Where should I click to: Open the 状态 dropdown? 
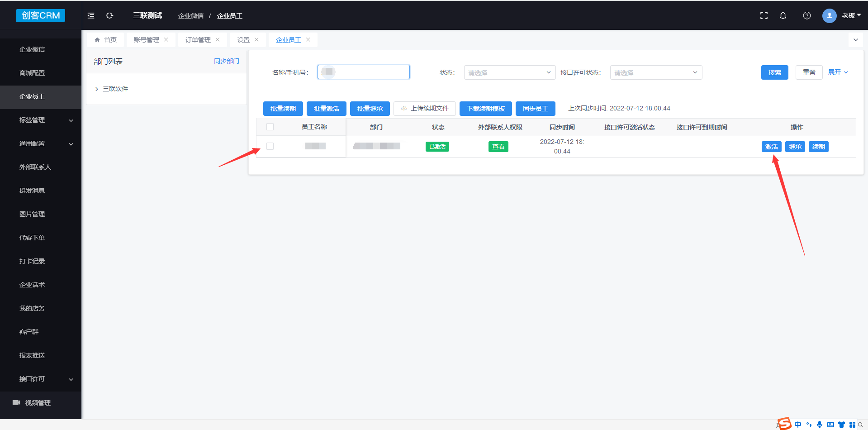click(510, 72)
